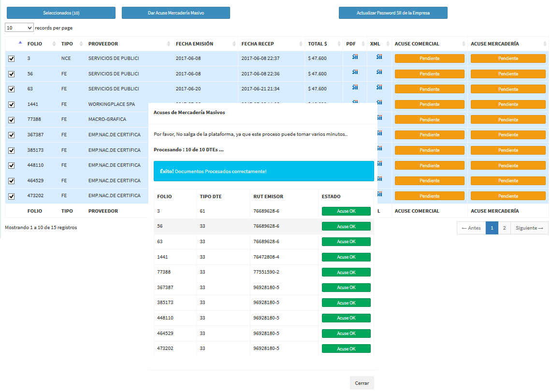This screenshot has height=392, width=552.
Task: Click the NCE type cell for folio 3
Action: tap(66, 58)
